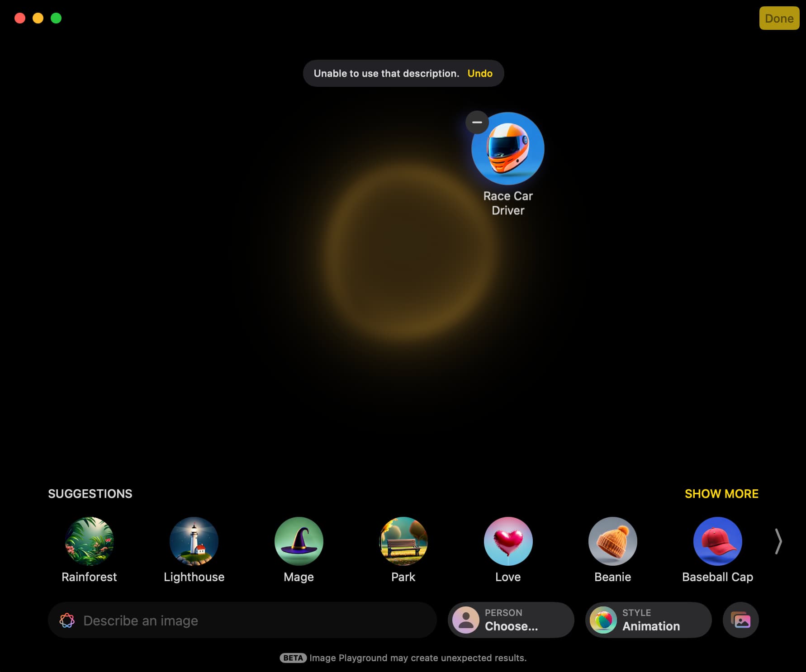806x672 pixels.
Task: Open the Person Choose picker
Action: 511,620
